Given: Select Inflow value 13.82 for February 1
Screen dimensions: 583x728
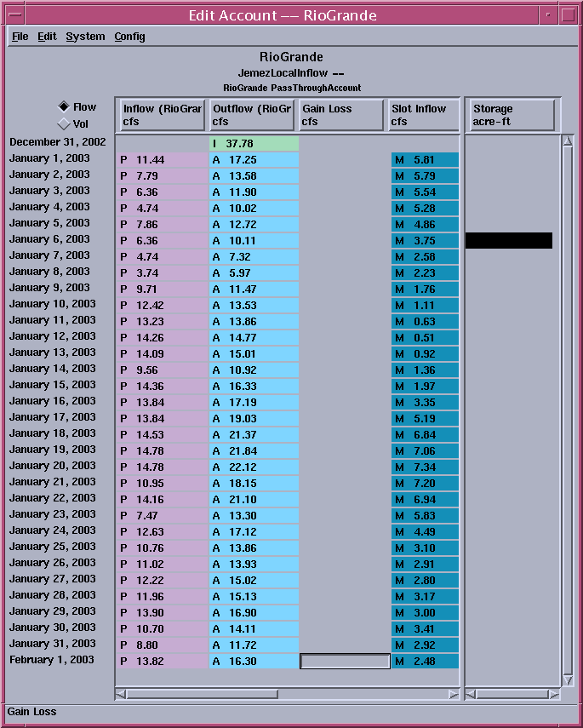Looking at the screenshot, I should pos(163,661).
